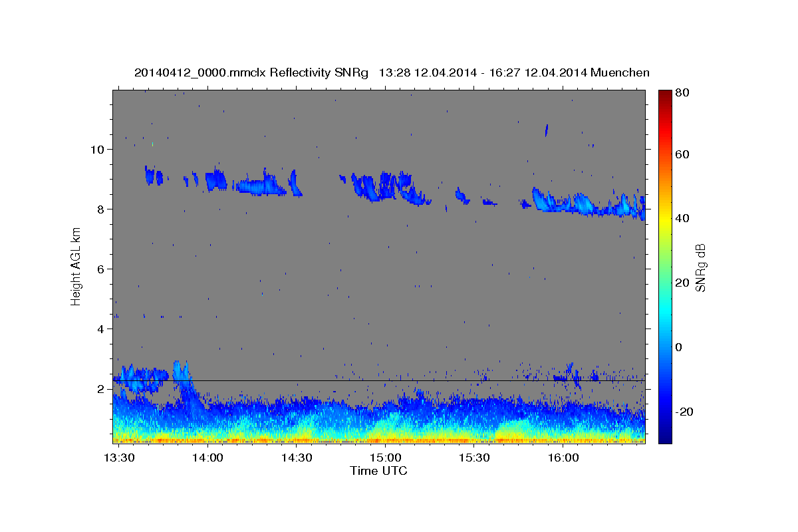Click the colorbar value 80

(682, 93)
